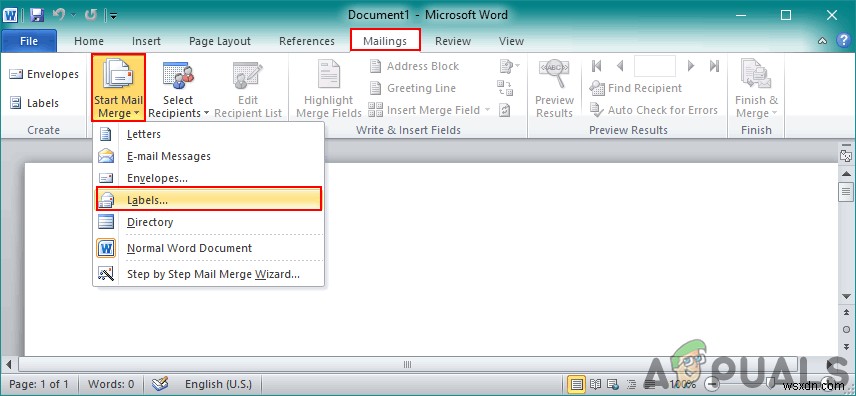
Task: Select the Mailings tab
Action: click(x=385, y=41)
